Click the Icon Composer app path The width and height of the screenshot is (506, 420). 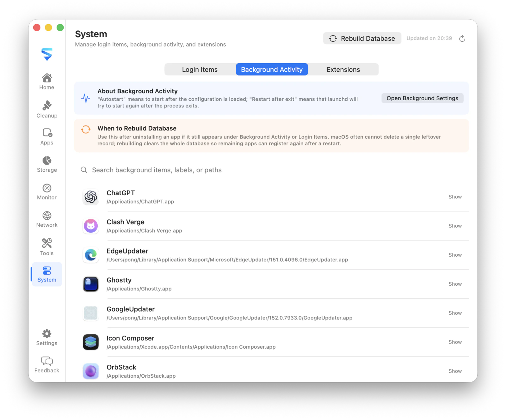point(191,347)
